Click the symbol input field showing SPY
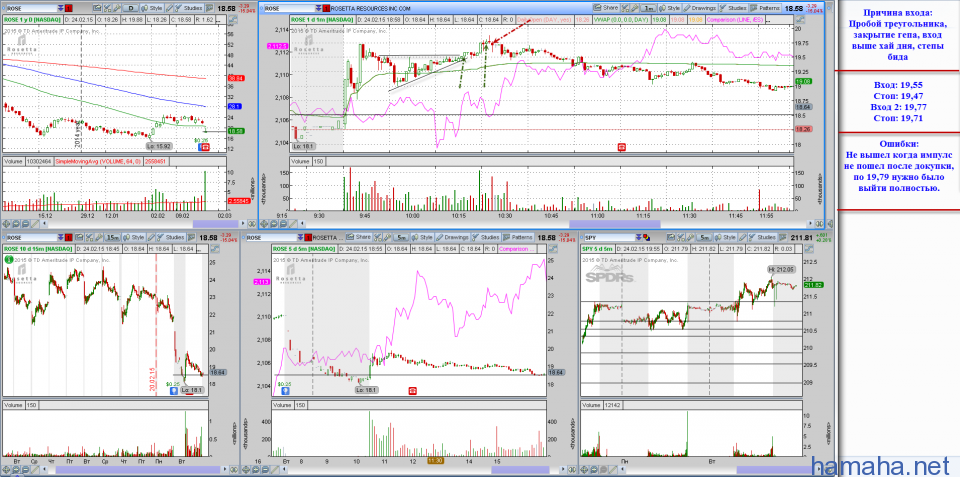This screenshot has height=477, width=960. click(x=610, y=237)
